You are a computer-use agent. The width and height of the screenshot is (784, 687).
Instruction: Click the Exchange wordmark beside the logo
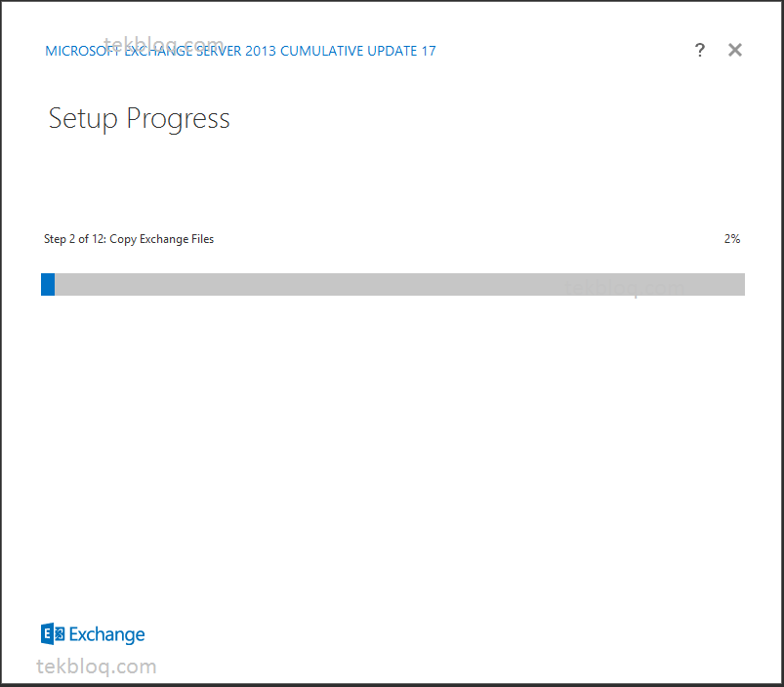pos(107,634)
